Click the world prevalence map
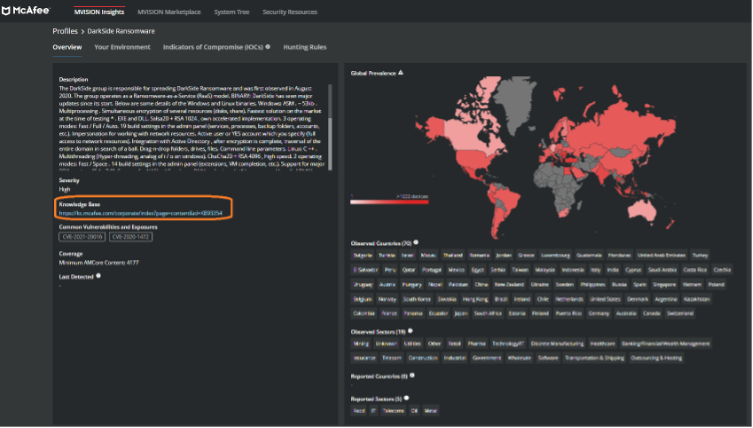 point(546,158)
